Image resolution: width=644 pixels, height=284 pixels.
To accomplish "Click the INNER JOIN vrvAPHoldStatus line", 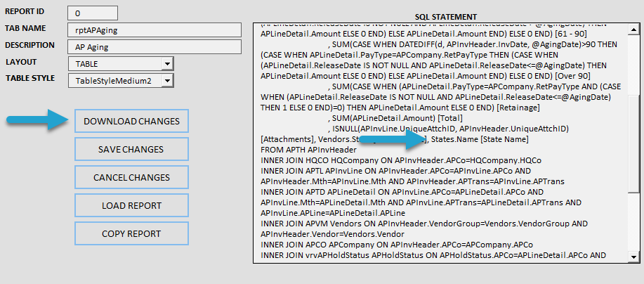I will (433, 256).
